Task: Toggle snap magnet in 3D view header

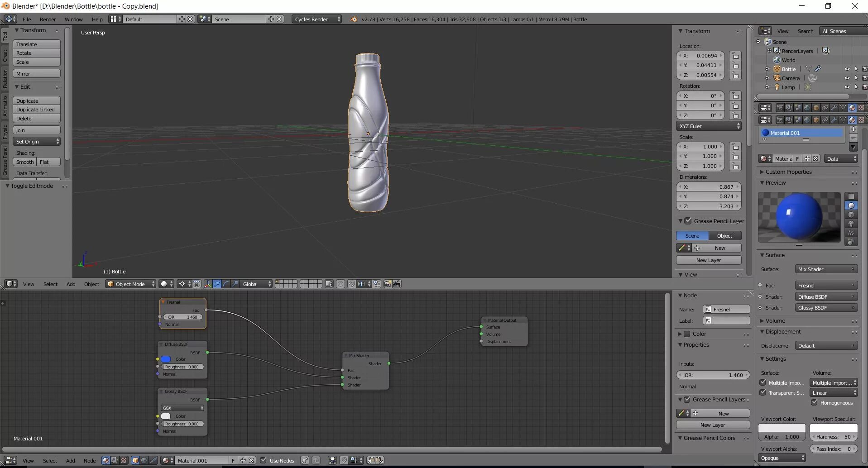Action: (x=351, y=284)
